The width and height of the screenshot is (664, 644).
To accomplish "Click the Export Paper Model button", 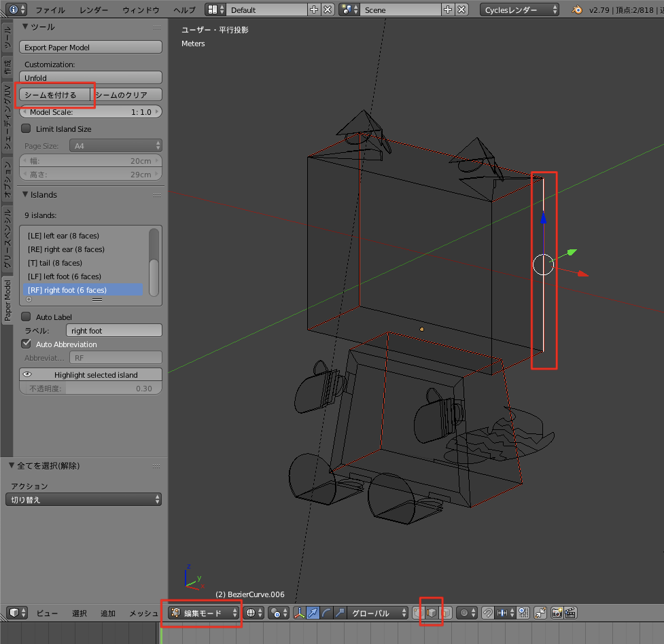I will click(90, 46).
